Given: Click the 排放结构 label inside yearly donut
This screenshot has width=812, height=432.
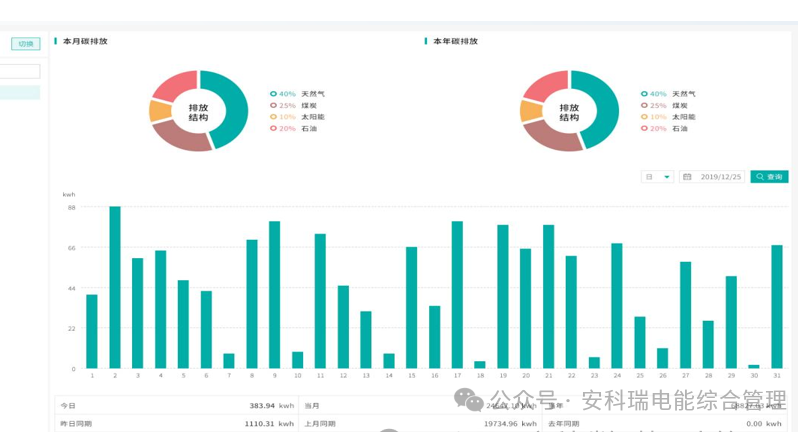Looking at the screenshot, I should point(569,112).
